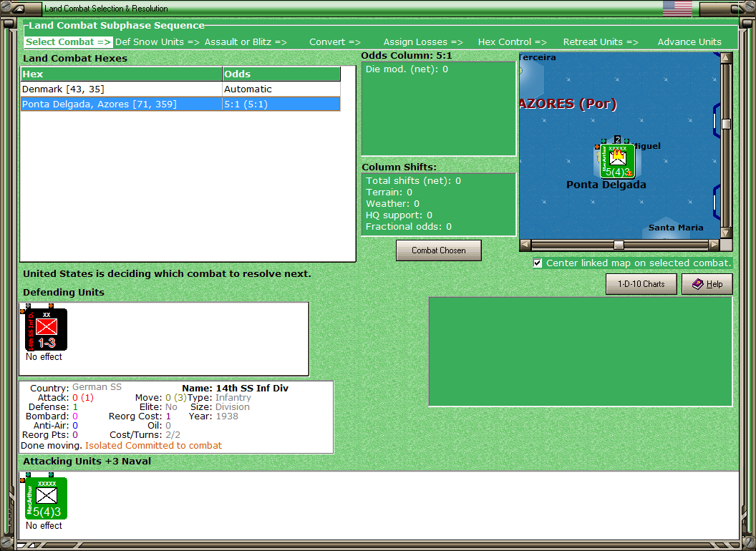This screenshot has height=551, width=756.
Task: Click the mini map horizontal scrollbar thumb
Action: point(619,245)
